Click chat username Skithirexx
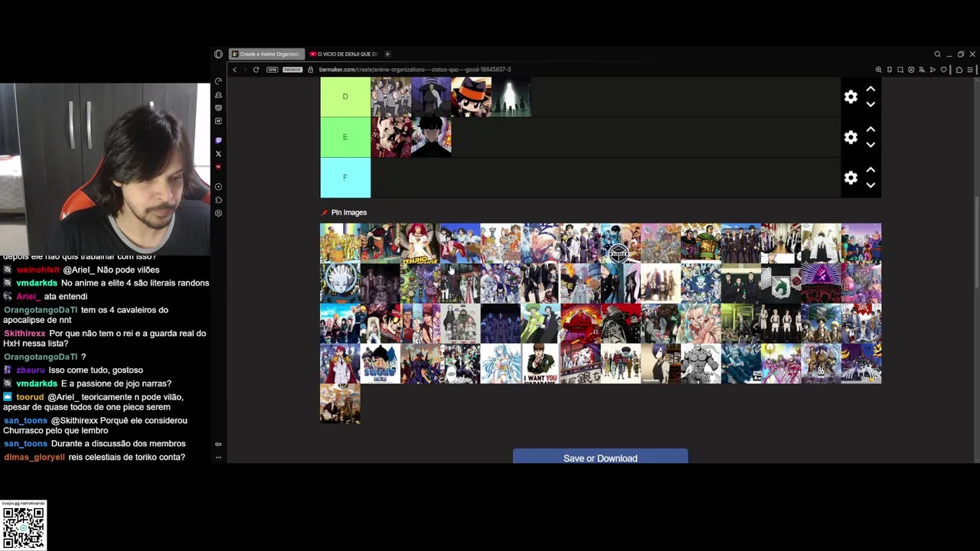Screen dimensions: 980x551 pyautogui.click(x=25, y=334)
